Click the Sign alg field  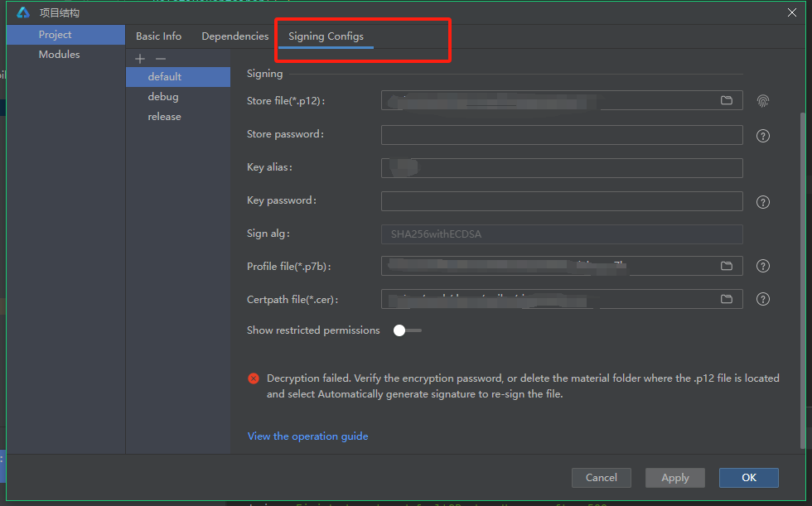tap(562, 234)
